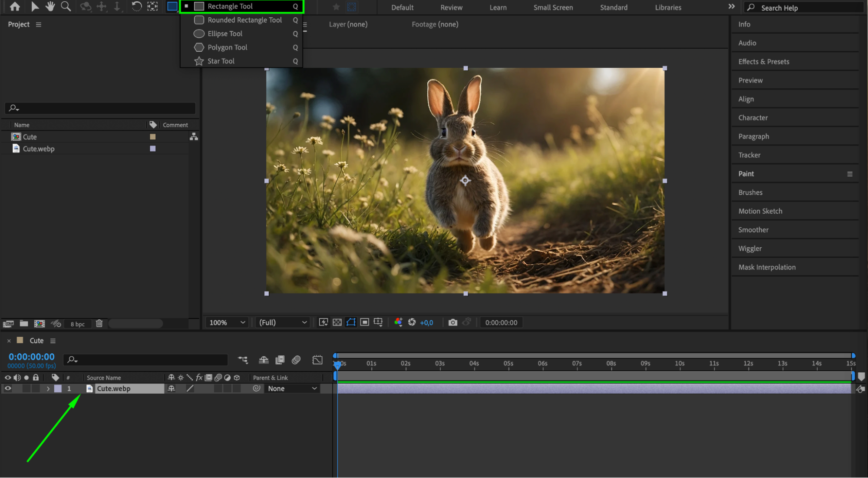The width and height of the screenshot is (868, 478).
Task: Toggle the transparency grid icon
Action: (337, 322)
